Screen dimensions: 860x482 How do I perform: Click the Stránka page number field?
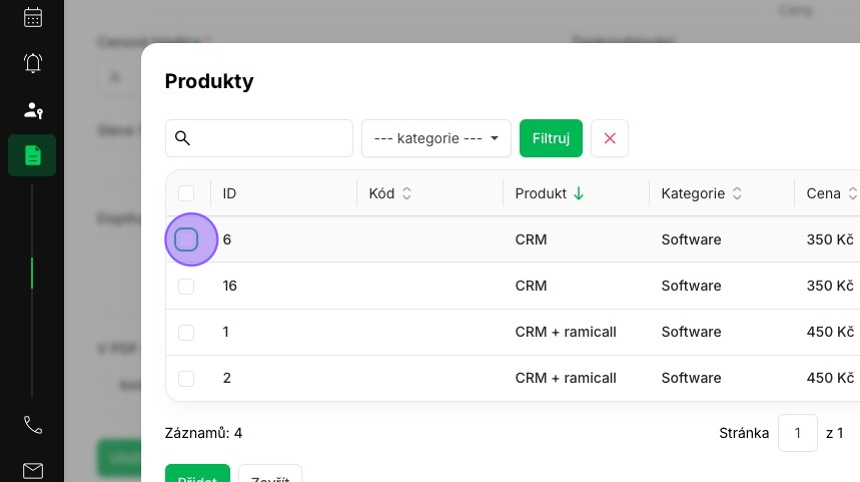797,433
